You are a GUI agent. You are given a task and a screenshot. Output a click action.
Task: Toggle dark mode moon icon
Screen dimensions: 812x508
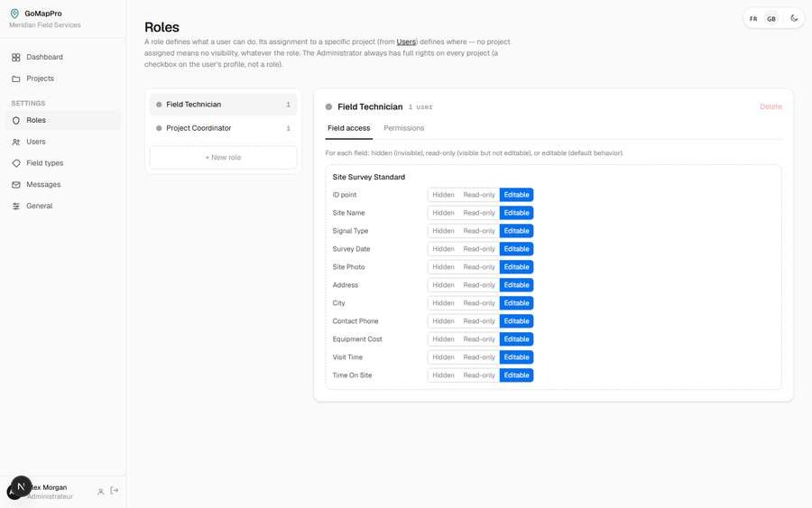(794, 19)
